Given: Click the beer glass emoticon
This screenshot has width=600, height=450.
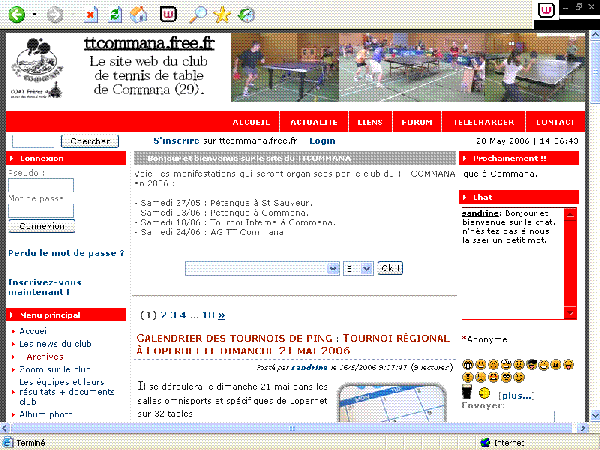Looking at the screenshot, I should point(467,393).
